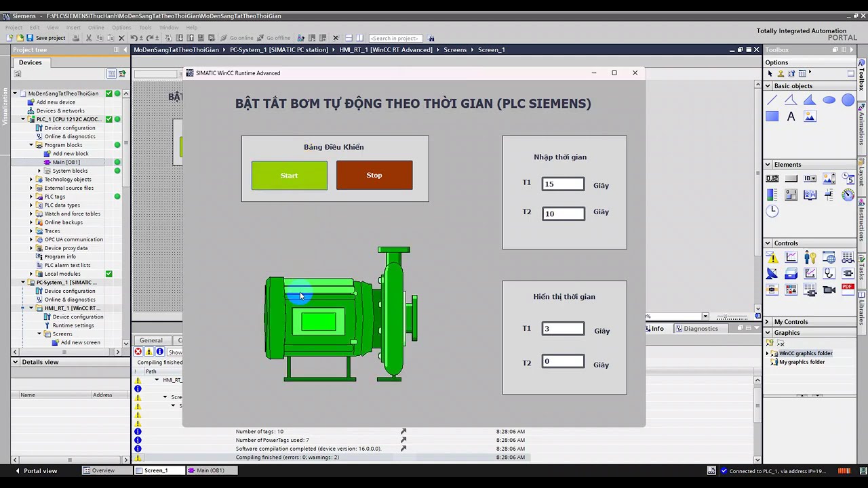The image size is (868, 488).
Task: Select the Rectangle tool in Basic objects
Action: (772, 117)
